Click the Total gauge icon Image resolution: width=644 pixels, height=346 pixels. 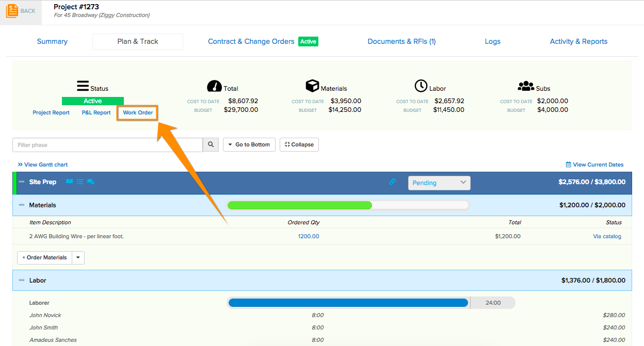(x=214, y=86)
